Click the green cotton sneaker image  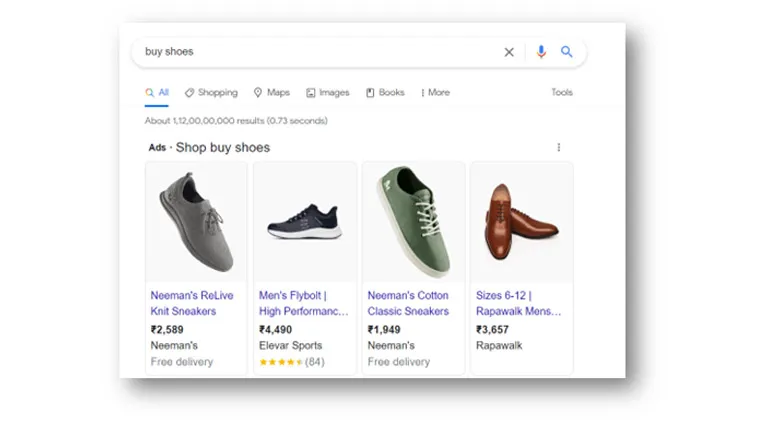pos(413,222)
